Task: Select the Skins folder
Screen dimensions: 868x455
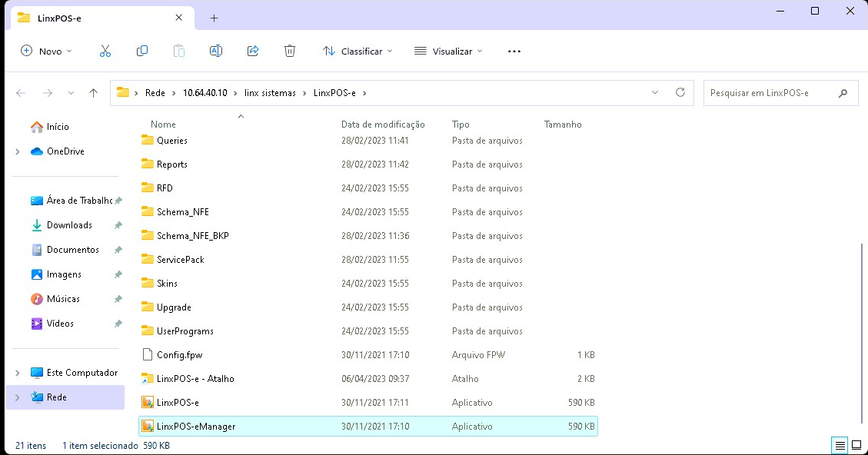Action: click(x=368, y=284)
